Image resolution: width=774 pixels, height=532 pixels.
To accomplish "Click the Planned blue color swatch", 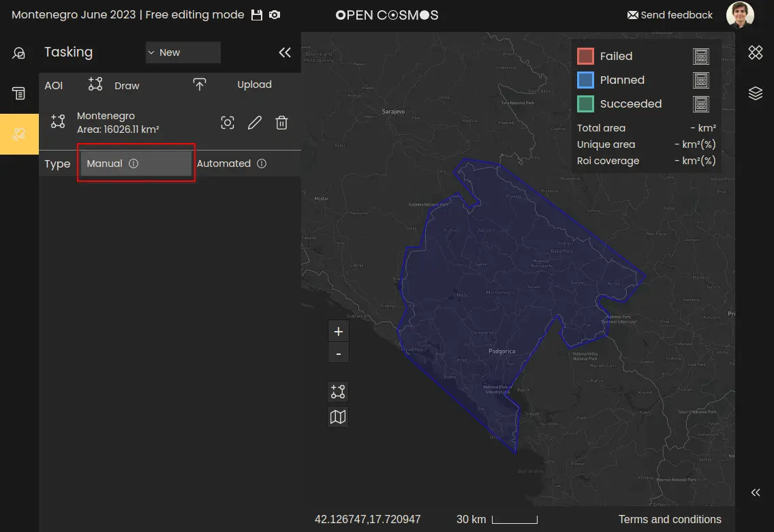I will pos(585,80).
